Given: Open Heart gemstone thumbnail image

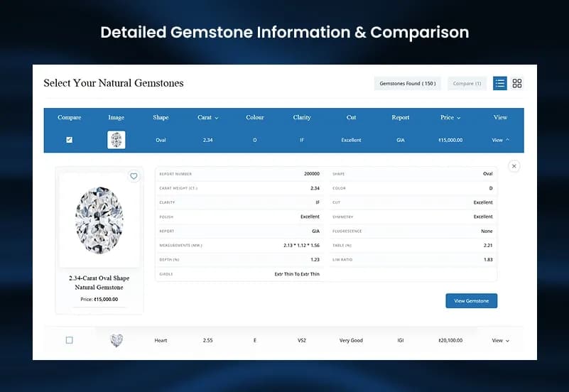Looking at the screenshot, I should (x=116, y=340).
